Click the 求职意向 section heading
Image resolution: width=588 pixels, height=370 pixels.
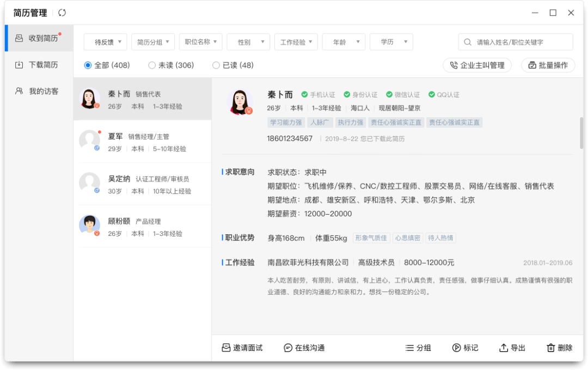240,172
